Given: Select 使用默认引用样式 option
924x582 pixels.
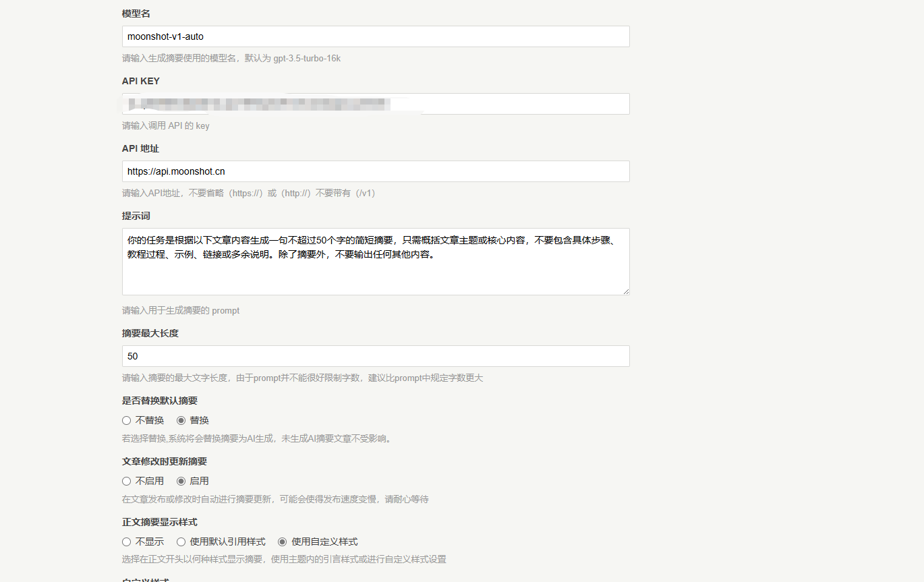Looking at the screenshot, I should point(181,541).
